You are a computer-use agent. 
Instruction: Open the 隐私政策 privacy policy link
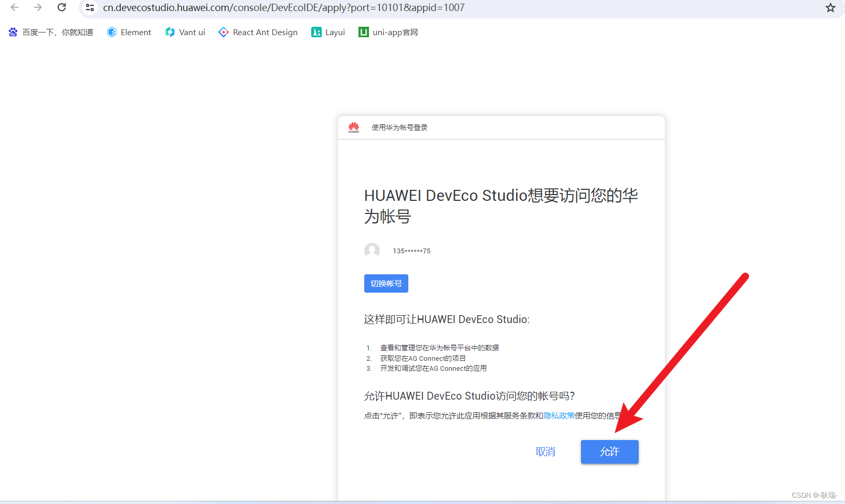click(559, 415)
